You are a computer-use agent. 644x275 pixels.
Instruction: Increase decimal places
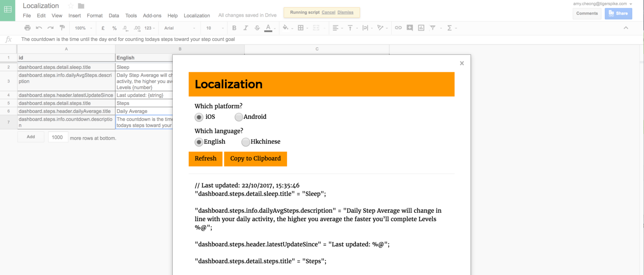pos(137,28)
